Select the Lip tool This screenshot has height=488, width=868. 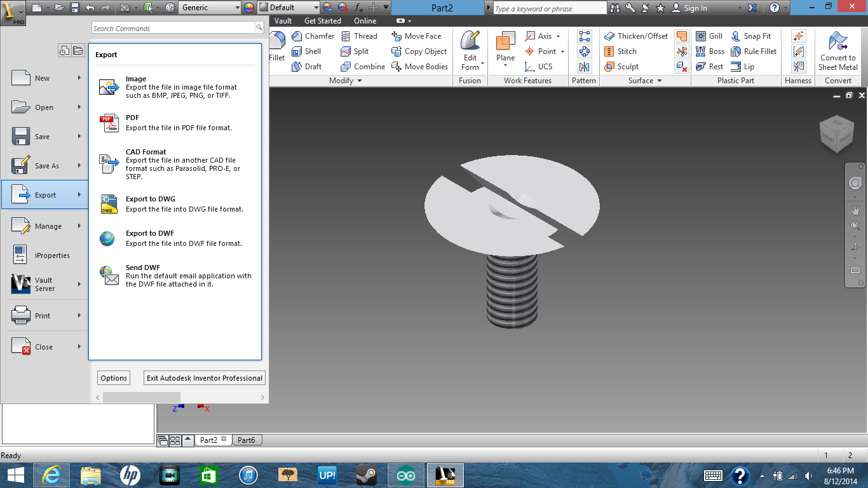pyautogui.click(x=742, y=67)
